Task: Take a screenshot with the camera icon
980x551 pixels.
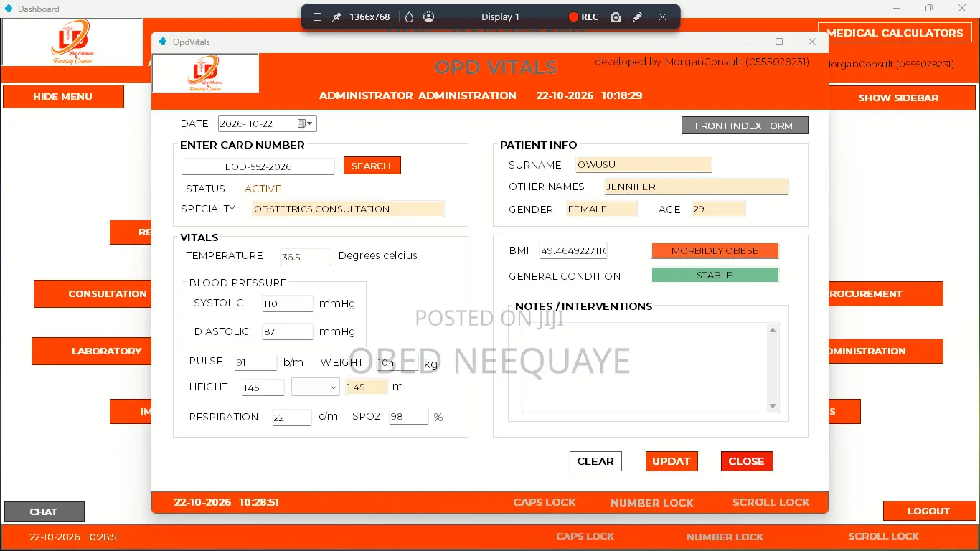Action: point(616,17)
